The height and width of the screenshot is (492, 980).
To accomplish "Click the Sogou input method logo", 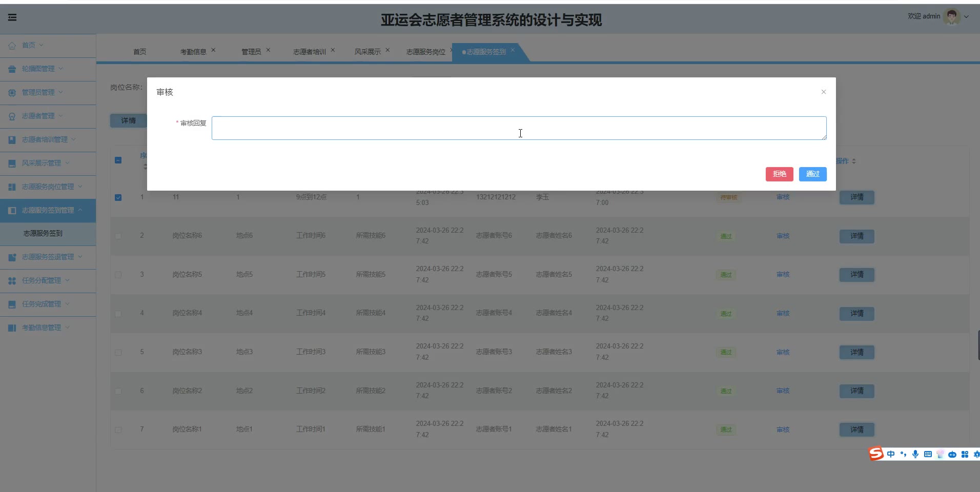I will [876, 454].
